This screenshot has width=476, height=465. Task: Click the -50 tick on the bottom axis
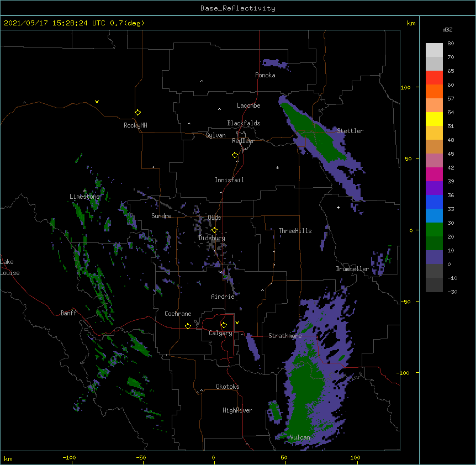141,457
